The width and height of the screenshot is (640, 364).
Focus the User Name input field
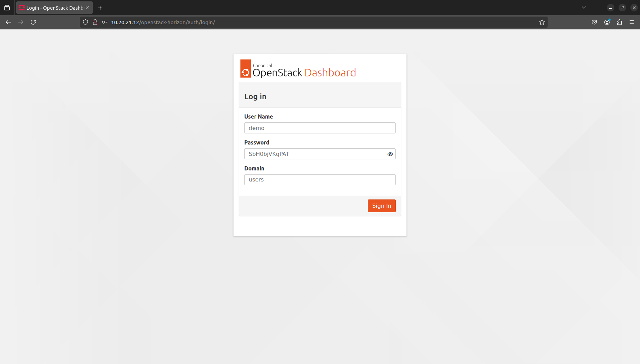[x=320, y=128]
